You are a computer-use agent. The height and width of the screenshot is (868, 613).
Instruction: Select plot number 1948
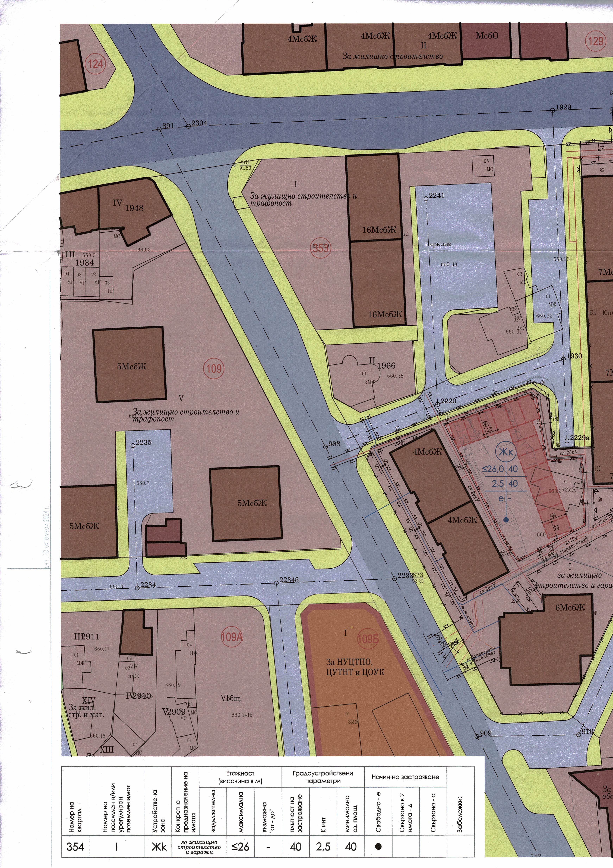point(134,208)
